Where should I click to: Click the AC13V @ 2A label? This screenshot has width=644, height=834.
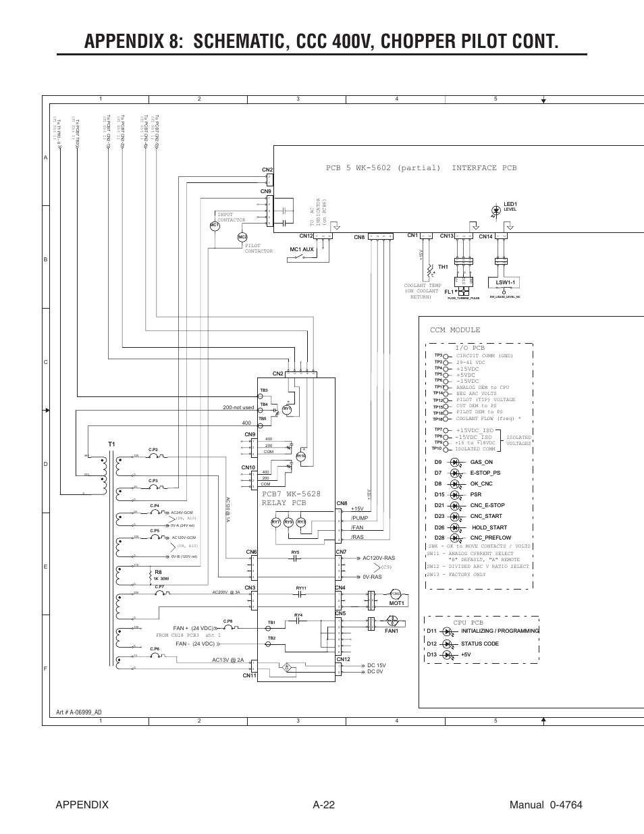point(227,660)
